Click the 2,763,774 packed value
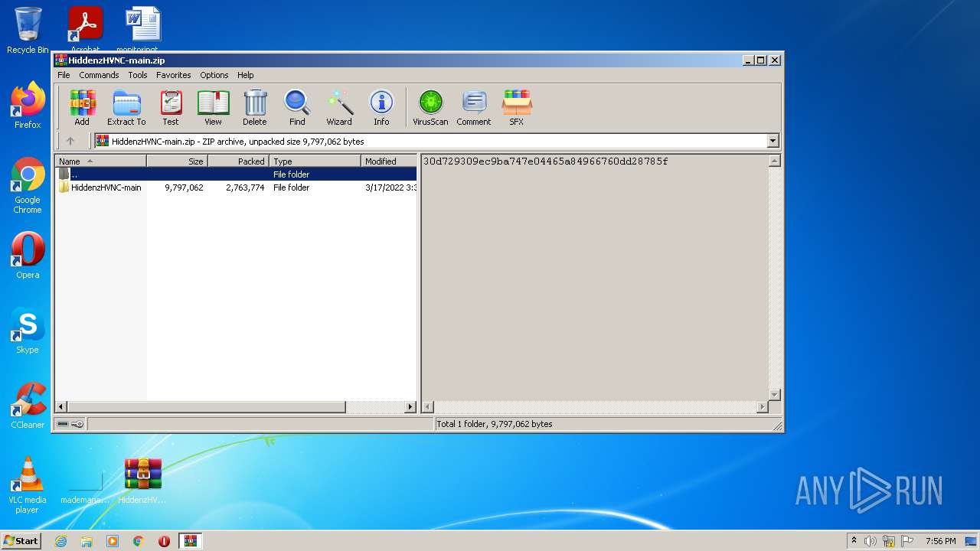 245,187
